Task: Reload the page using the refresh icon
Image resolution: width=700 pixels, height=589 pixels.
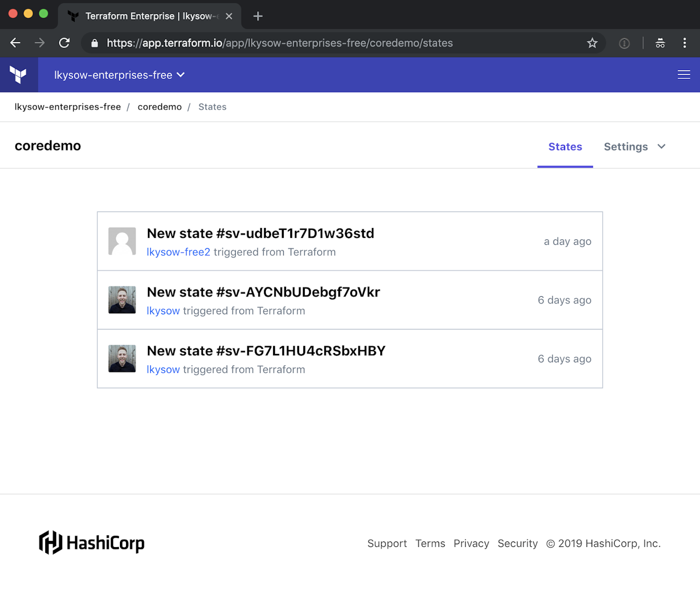Action: (64, 43)
